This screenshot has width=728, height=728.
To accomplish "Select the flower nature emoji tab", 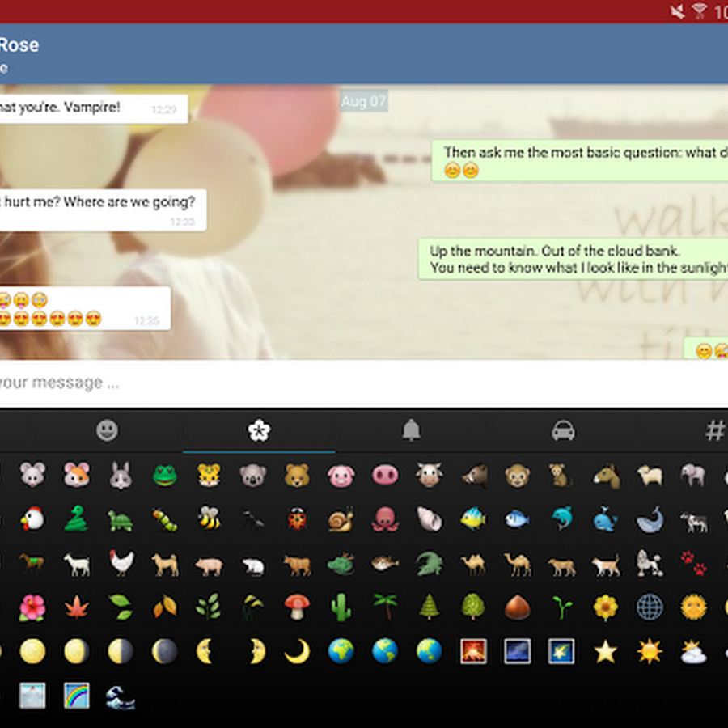I will pos(259,430).
